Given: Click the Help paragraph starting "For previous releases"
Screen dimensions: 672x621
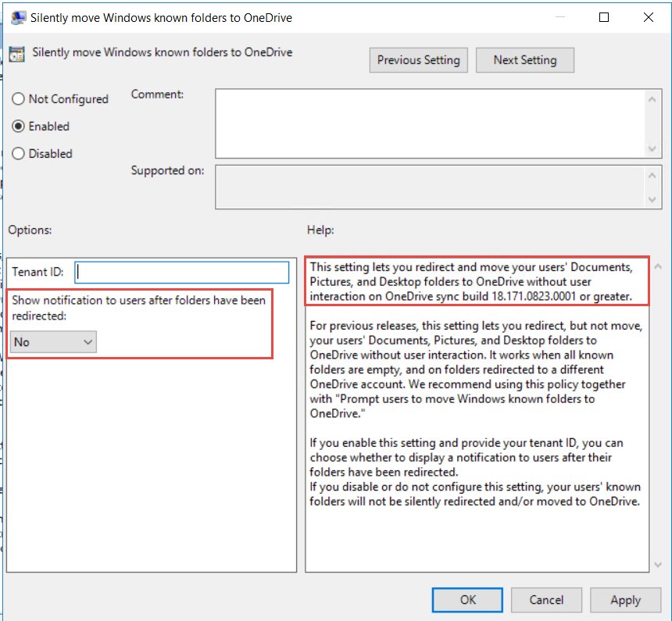Looking at the screenshot, I should coord(476,369).
